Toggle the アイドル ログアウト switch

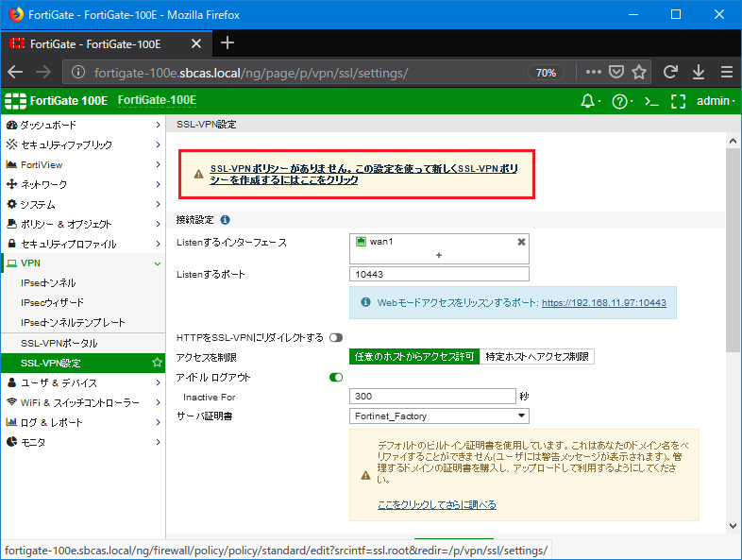336,378
